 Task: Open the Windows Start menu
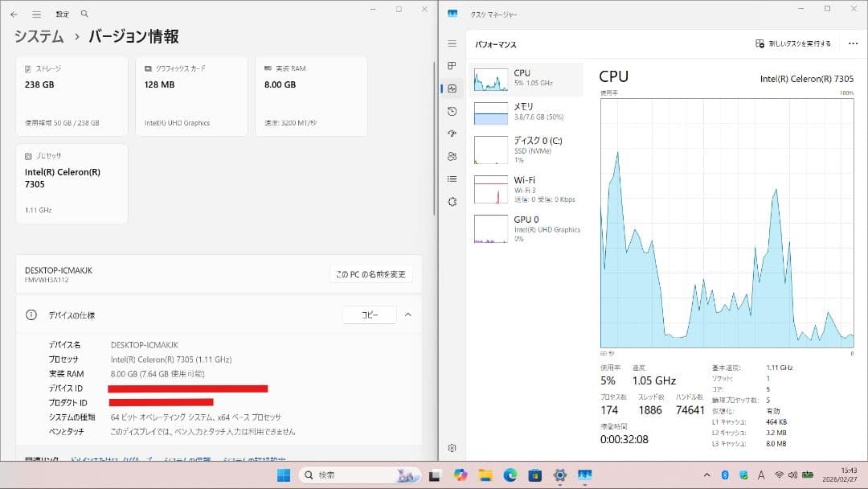(284, 475)
